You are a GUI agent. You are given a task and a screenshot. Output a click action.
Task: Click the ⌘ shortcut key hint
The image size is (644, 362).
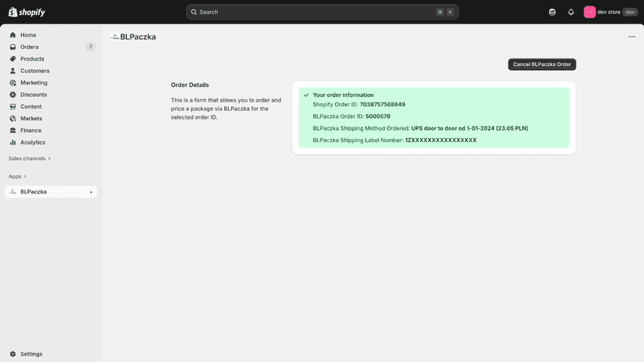440,12
